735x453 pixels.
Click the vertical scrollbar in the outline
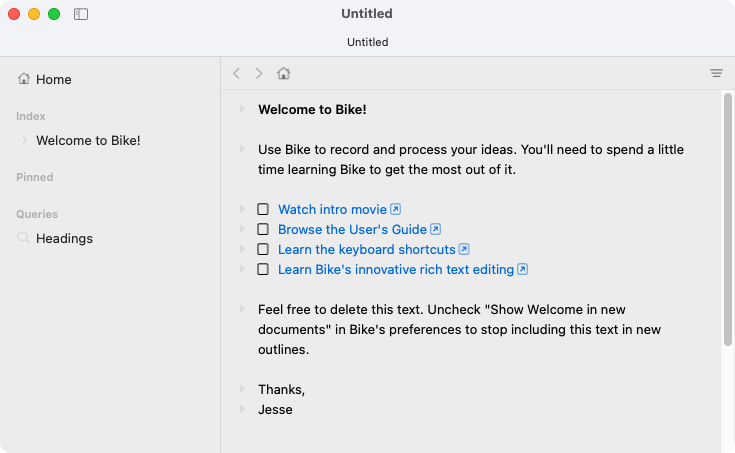tap(727, 220)
